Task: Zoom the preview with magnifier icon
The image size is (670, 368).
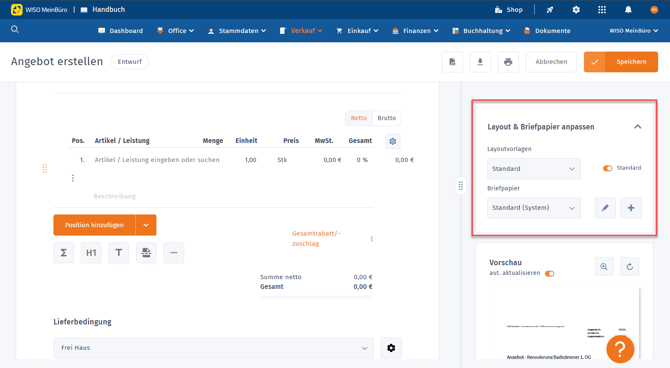Action: (x=604, y=267)
